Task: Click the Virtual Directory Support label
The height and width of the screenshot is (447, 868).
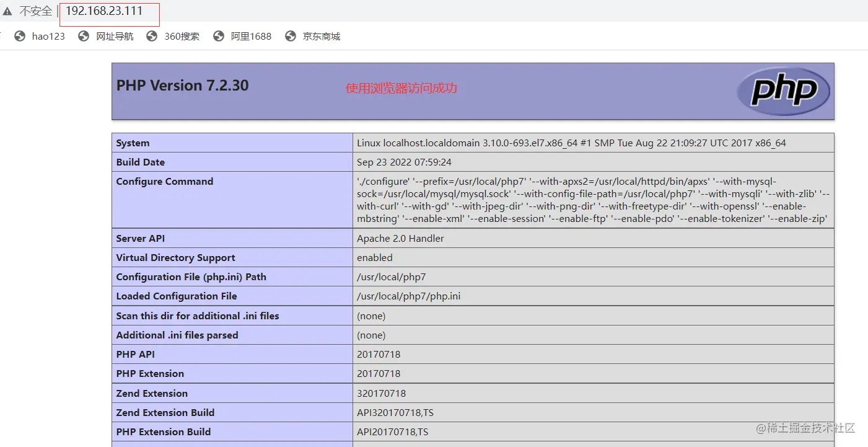Action: [176, 257]
